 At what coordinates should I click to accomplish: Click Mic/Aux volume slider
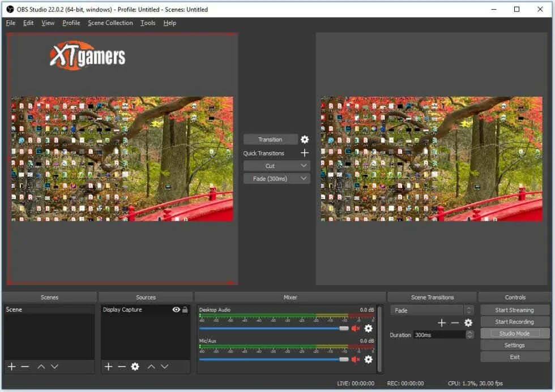pos(274,360)
